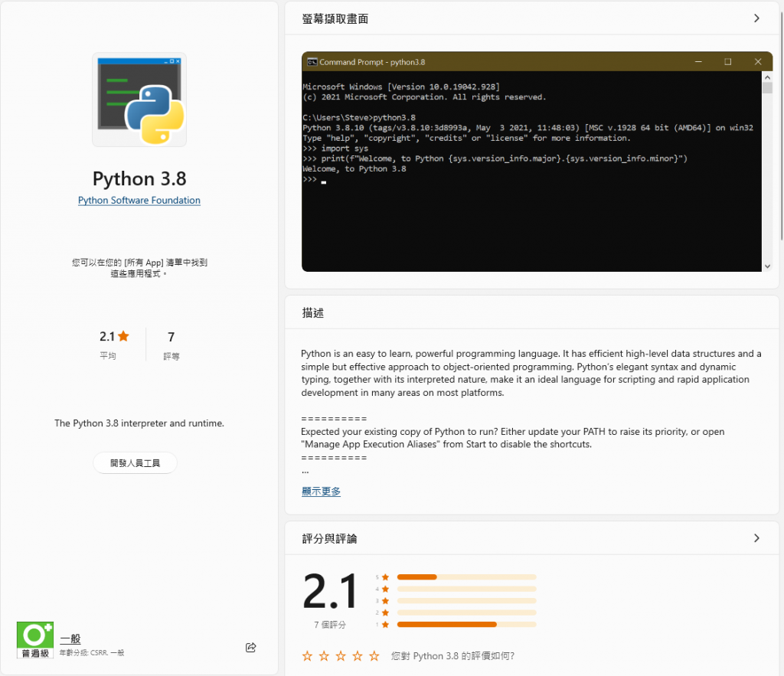Click the 螢幕擷取畫面 heading
784x676 pixels.
coord(335,19)
